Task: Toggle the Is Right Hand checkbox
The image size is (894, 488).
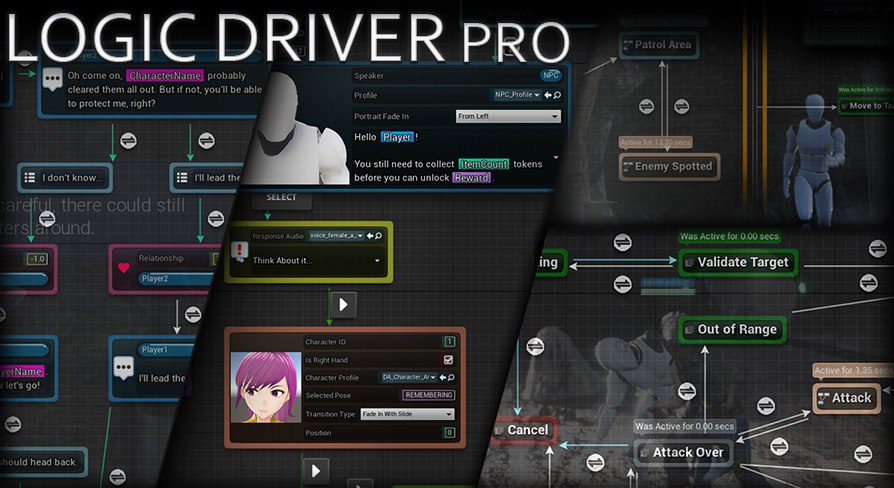Action: (448, 360)
